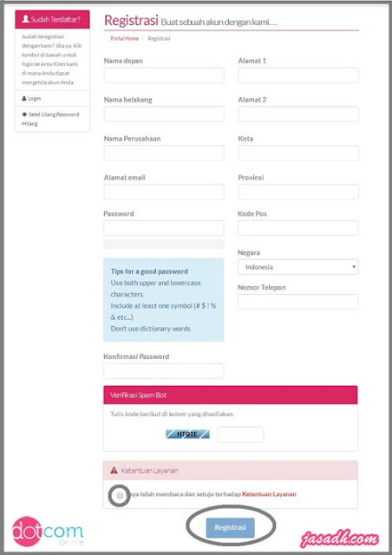
Task: Select the Nomor Telepon input
Action: (297, 302)
